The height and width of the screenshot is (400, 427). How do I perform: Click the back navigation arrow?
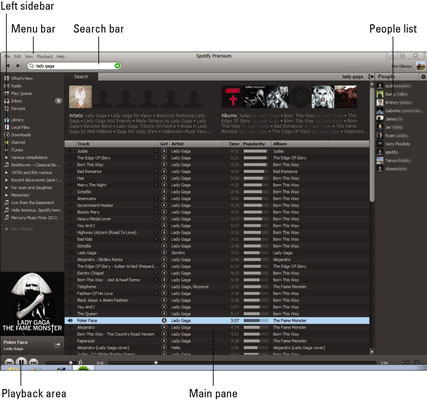7,66
